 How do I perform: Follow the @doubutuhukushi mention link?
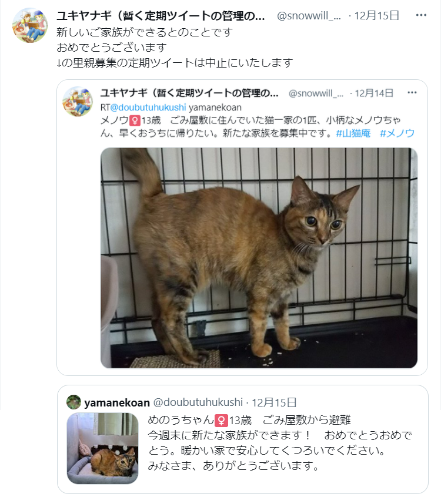(x=148, y=107)
